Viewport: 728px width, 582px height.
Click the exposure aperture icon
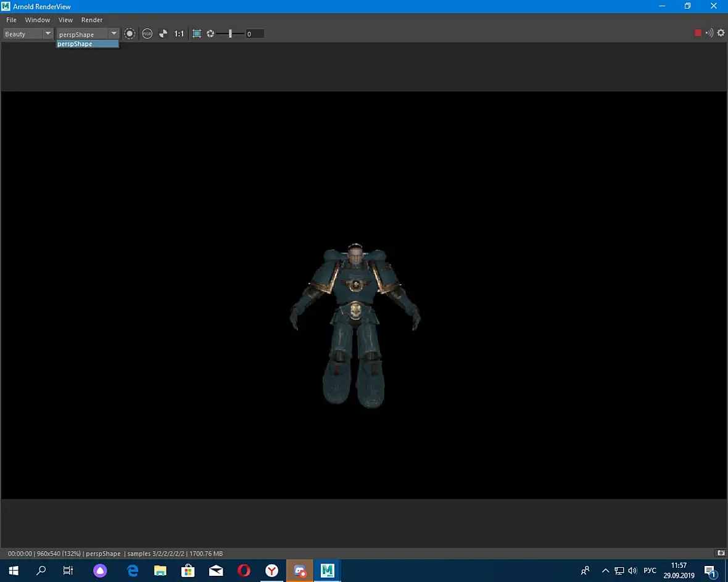[210, 34]
